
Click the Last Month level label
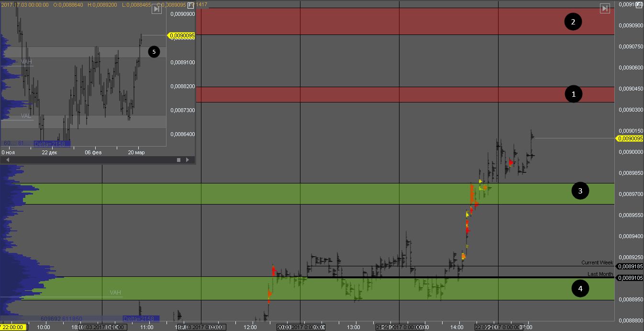(x=600, y=274)
